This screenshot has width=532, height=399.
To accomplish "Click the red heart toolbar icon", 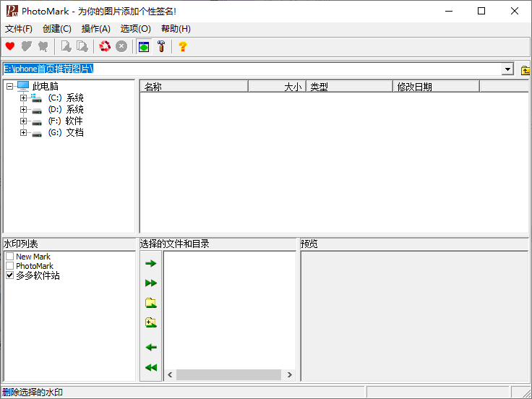I will (10, 46).
